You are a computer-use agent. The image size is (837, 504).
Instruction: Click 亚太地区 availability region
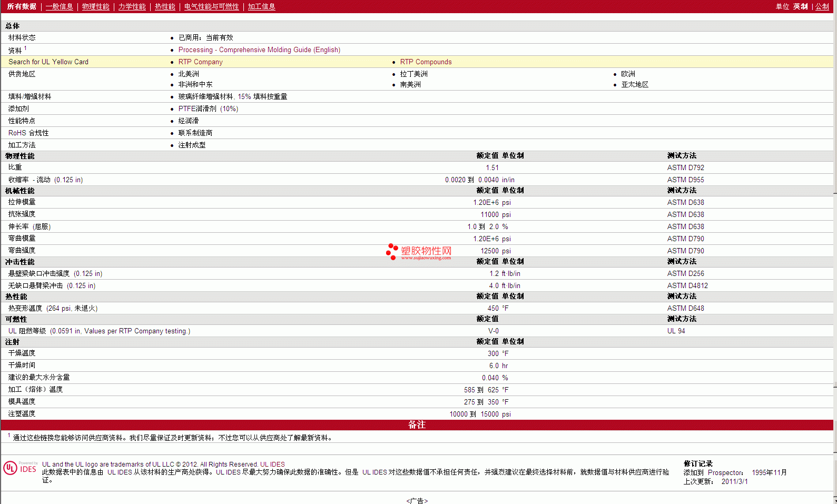tap(635, 84)
